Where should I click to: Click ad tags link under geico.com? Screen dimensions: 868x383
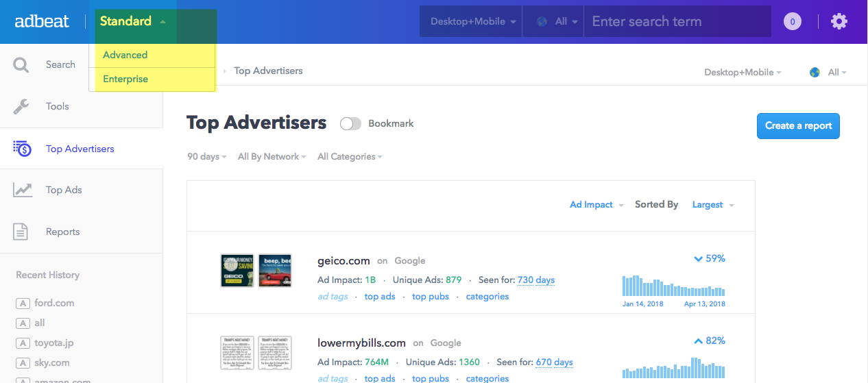[x=333, y=297]
